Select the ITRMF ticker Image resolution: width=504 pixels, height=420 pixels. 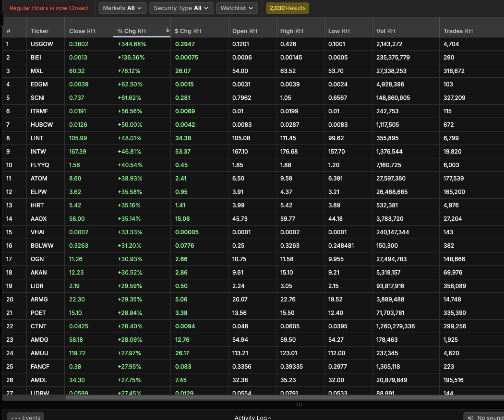39,111
